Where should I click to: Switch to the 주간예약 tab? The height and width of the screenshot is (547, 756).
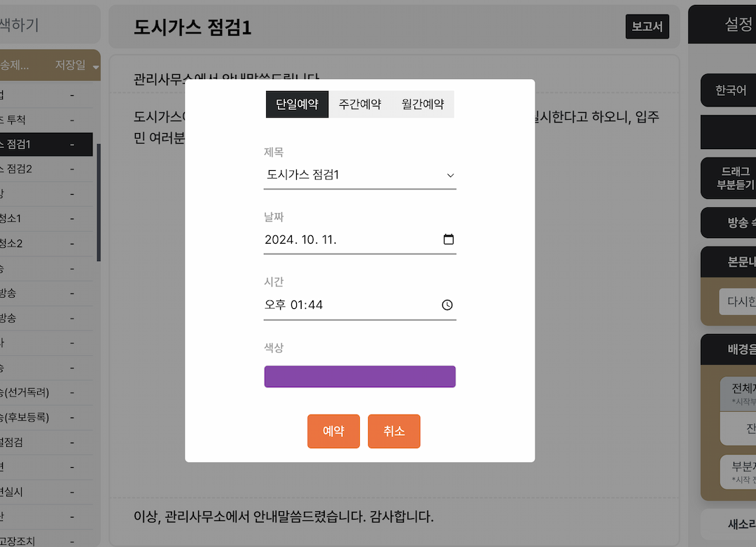click(360, 104)
